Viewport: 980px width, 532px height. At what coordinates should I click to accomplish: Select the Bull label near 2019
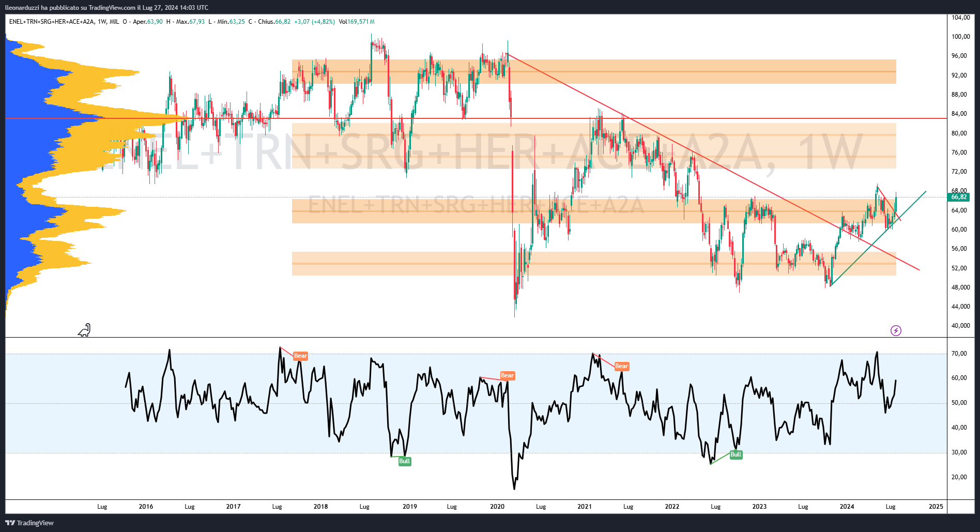(404, 461)
